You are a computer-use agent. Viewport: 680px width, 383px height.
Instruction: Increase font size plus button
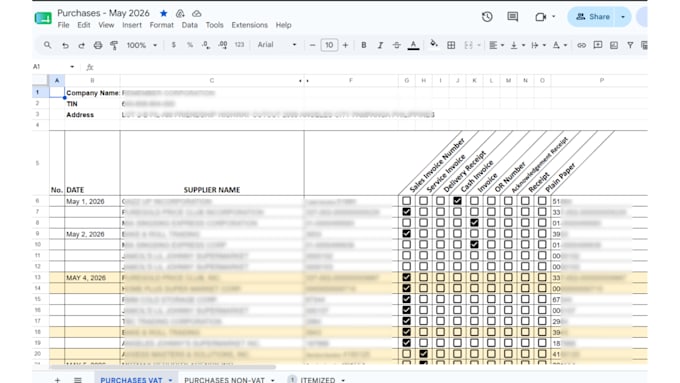(x=345, y=45)
